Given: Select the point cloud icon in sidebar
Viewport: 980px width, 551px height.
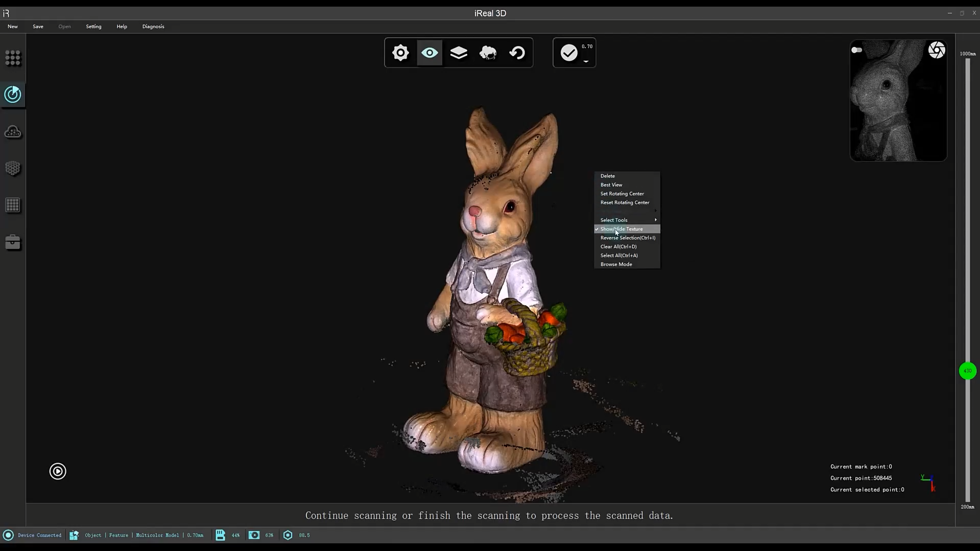Looking at the screenshot, I should pos(13,132).
